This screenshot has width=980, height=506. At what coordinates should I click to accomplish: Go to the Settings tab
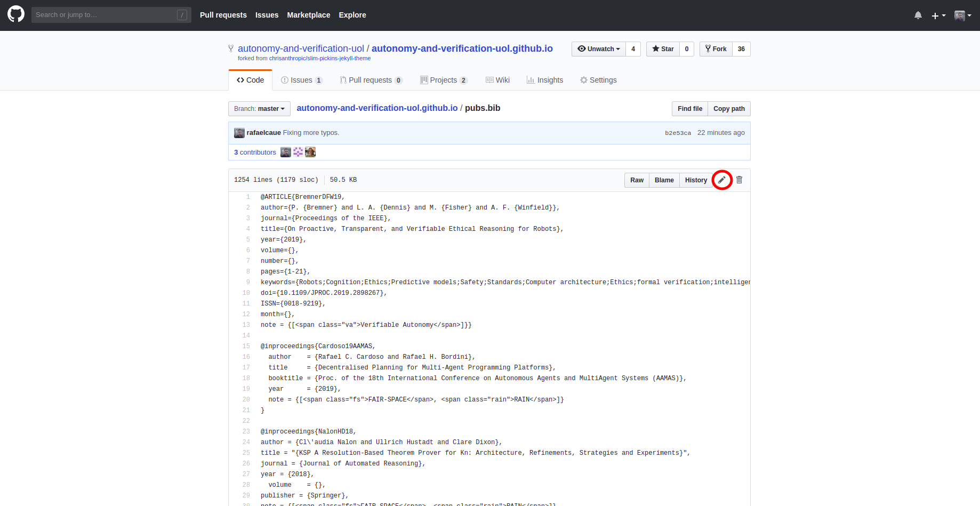(598, 80)
